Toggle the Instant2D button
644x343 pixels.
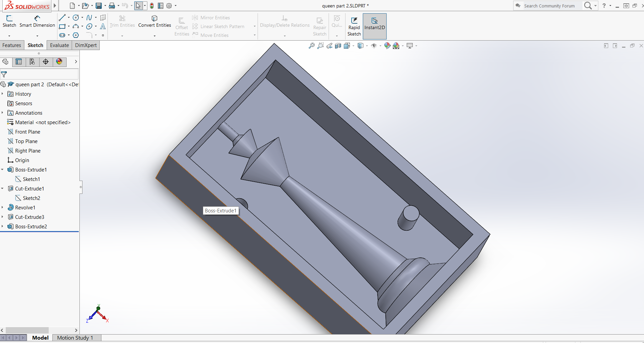click(x=375, y=26)
